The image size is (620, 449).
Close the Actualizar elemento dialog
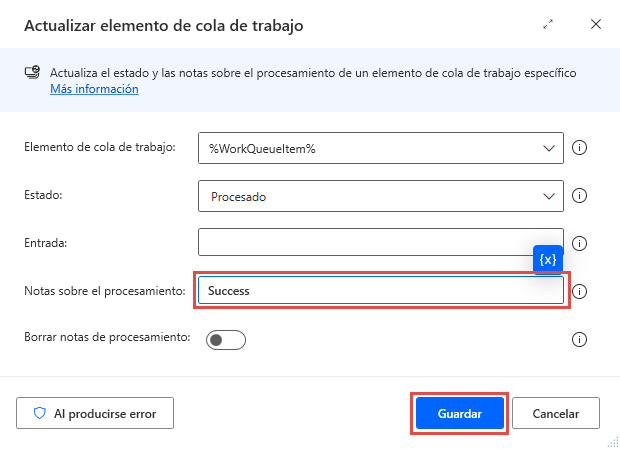click(596, 24)
